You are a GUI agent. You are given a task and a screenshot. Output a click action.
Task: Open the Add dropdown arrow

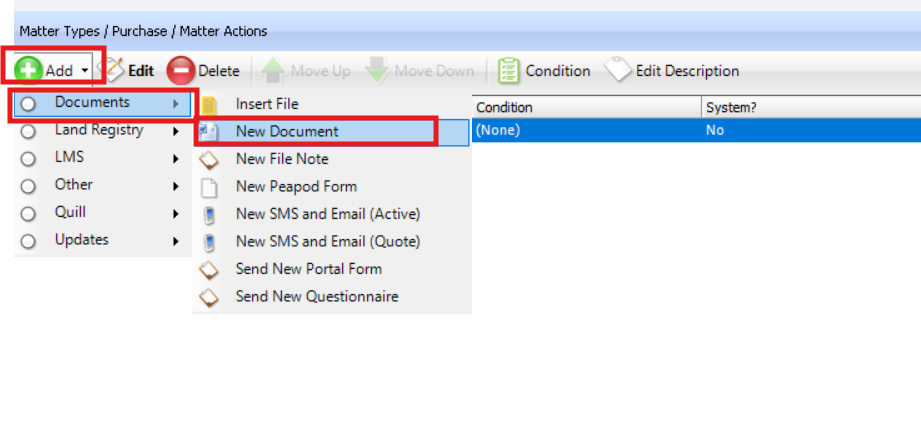[x=85, y=71]
